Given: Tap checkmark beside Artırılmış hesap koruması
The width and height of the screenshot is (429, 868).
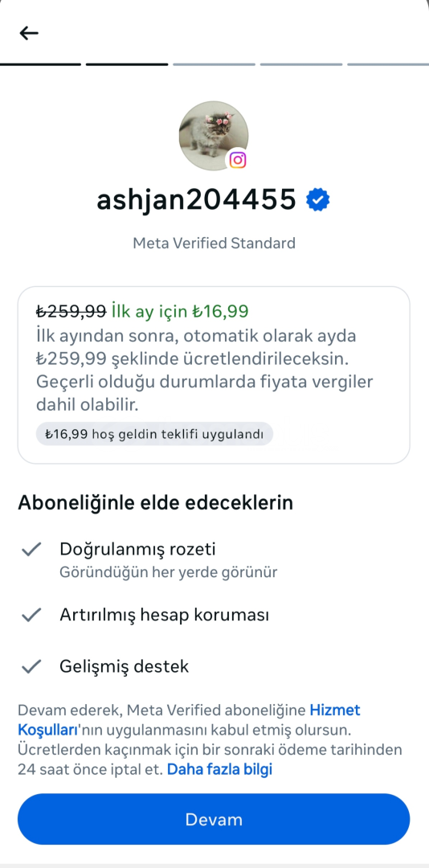Looking at the screenshot, I should point(31,615).
